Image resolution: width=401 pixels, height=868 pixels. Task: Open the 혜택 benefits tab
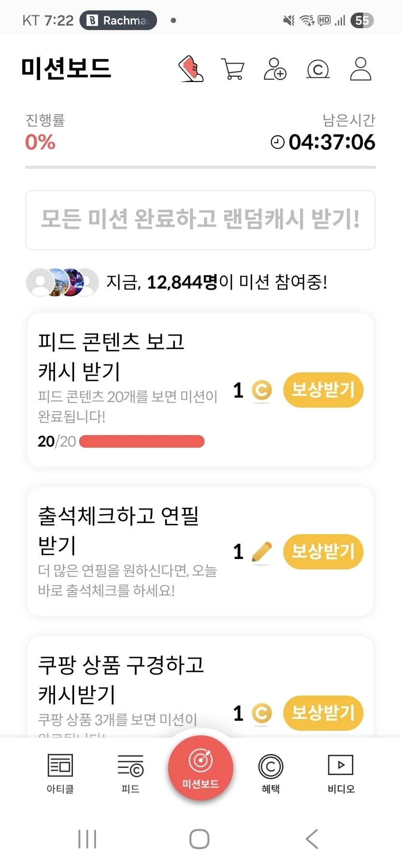click(x=271, y=773)
